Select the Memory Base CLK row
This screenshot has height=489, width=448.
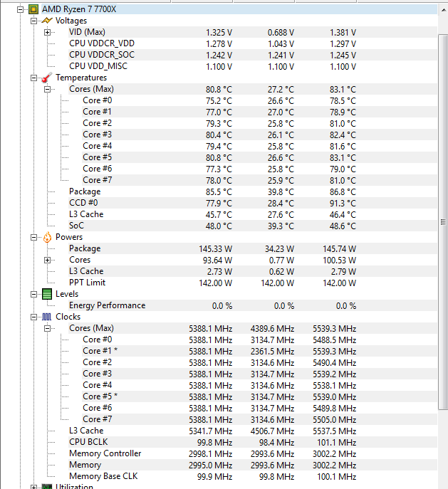pyautogui.click(x=253, y=476)
